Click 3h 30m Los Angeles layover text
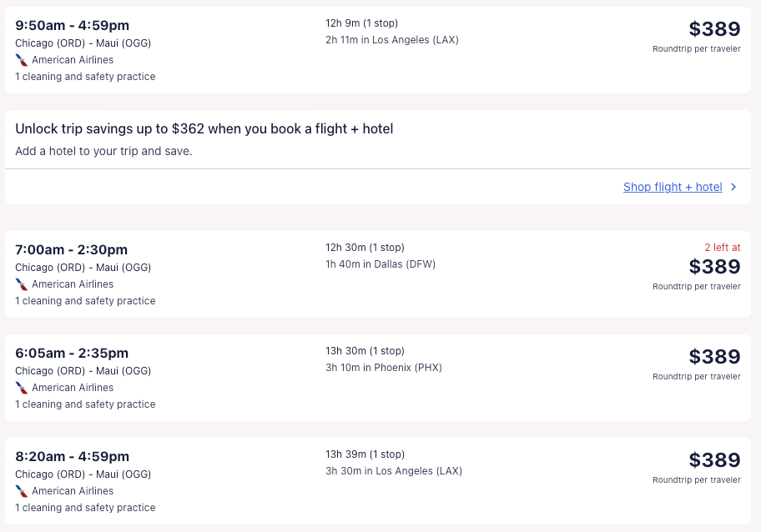The image size is (761, 532). click(394, 471)
